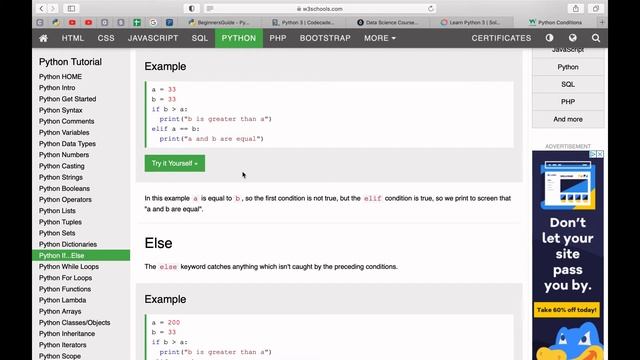Image resolution: width=640 pixels, height=360 pixels.
Task: Switch to Learn Python 3 | Sol... tab
Action: click(470, 22)
